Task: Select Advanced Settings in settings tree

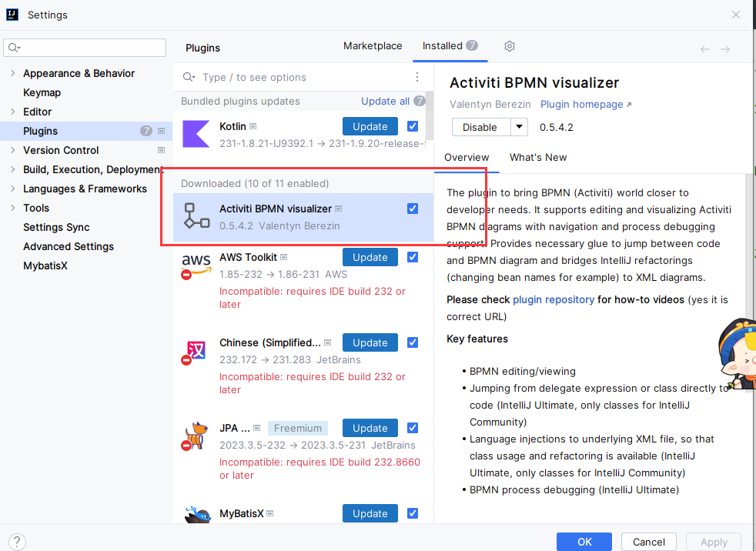Action: 69,247
